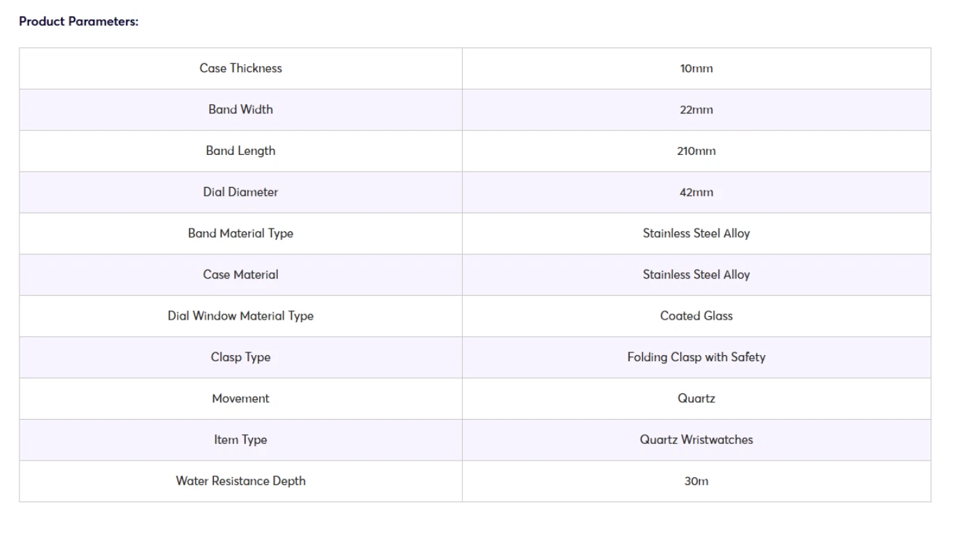Click the 42mm dial diameter value

[696, 192]
